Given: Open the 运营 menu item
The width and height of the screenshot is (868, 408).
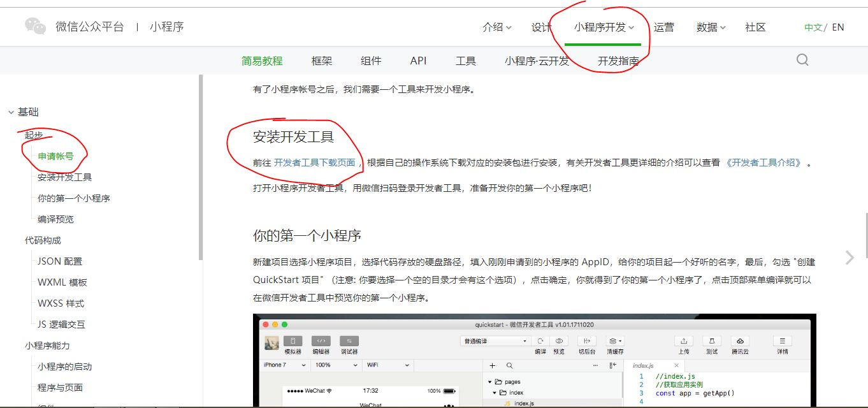Looking at the screenshot, I should tap(663, 27).
